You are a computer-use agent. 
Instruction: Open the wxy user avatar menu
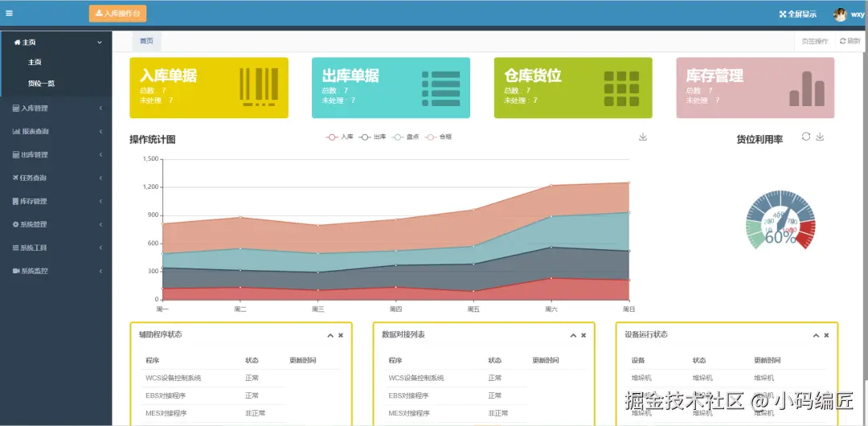click(x=840, y=14)
